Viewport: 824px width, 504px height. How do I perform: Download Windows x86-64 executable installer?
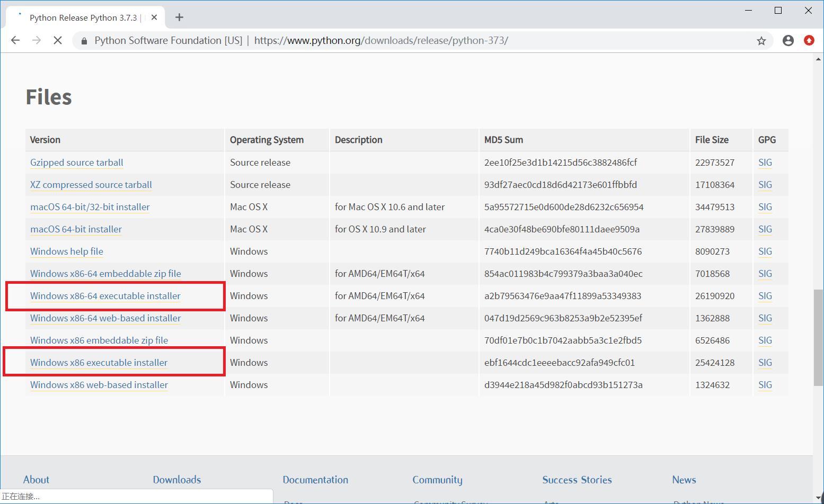pyautogui.click(x=105, y=296)
